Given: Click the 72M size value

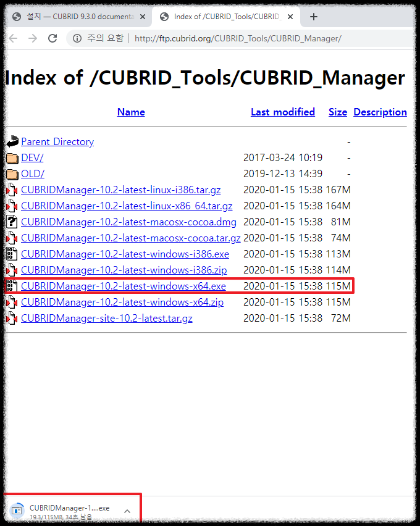Looking at the screenshot, I should tap(341, 319).
